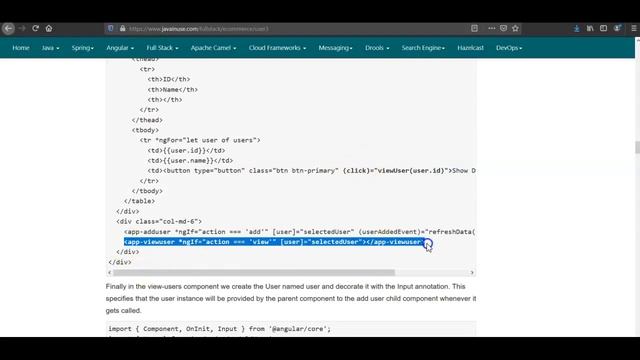Click the 'let user of users' code line
Screen dimensions: 640x360
(200, 140)
